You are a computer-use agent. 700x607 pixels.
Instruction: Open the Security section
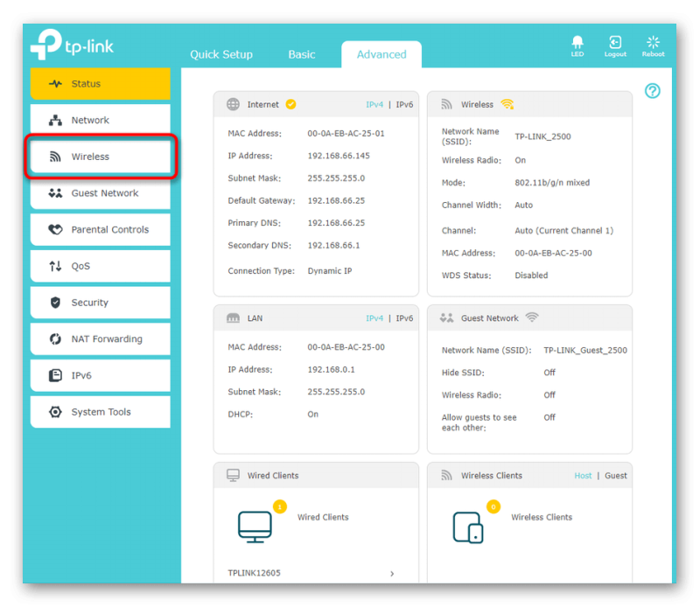pyautogui.click(x=101, y=303)
